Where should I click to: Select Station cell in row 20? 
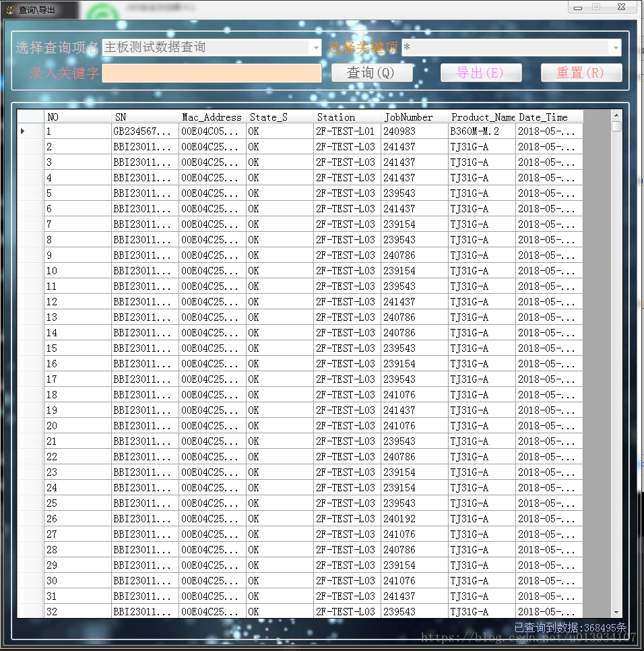click(x=348, y=425)
